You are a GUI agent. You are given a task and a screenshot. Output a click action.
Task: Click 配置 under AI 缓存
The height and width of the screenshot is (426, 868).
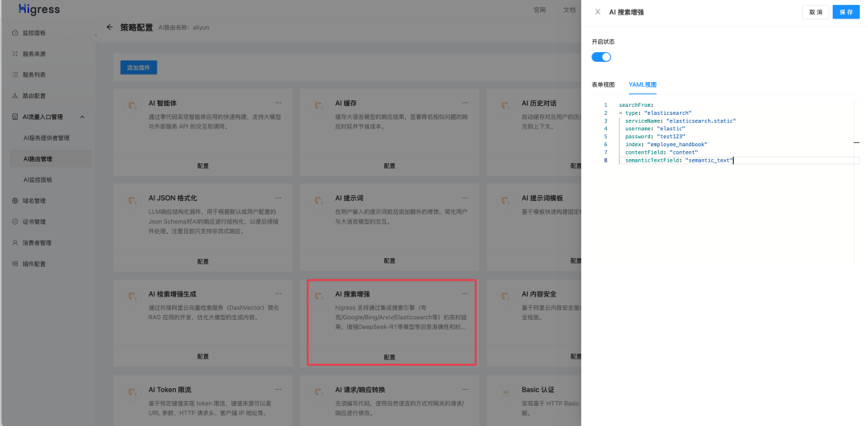pos(390,166)
